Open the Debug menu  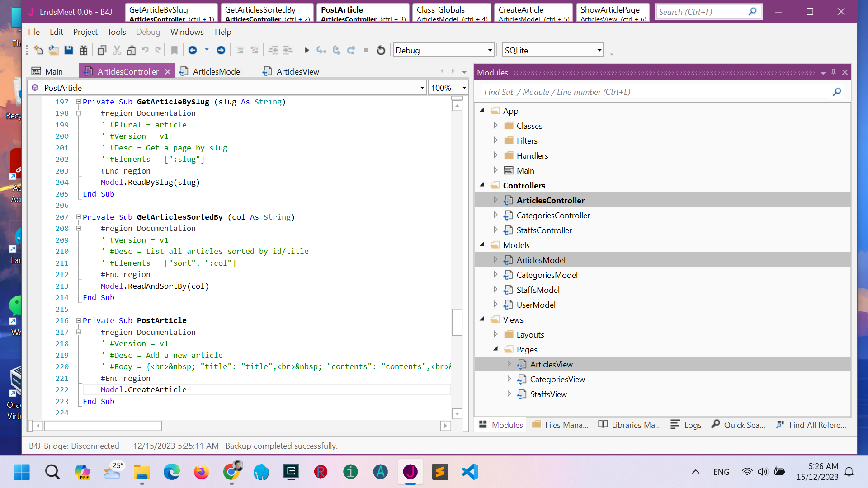148,32
